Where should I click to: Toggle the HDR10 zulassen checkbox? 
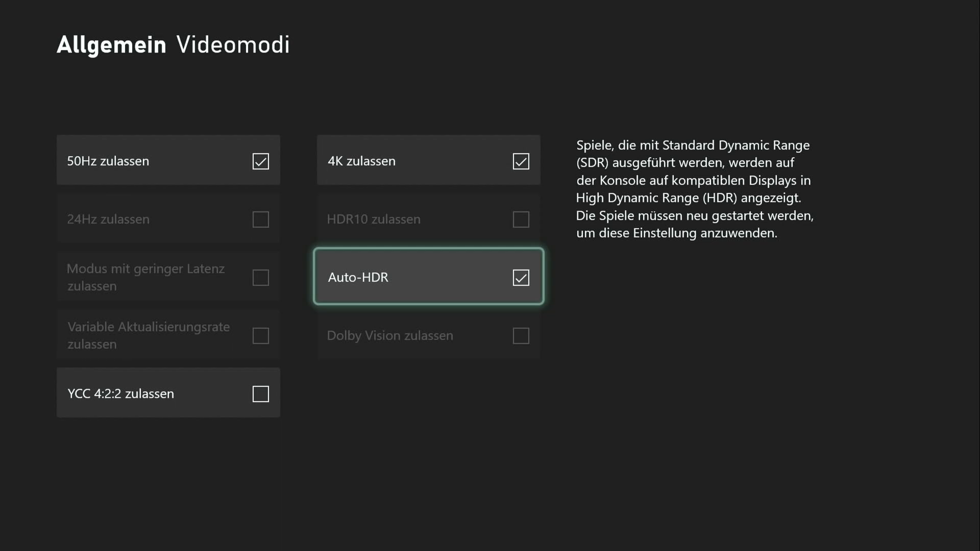[521, 219]
